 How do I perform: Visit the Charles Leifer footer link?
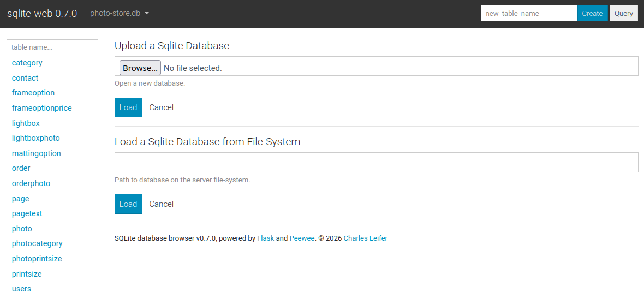pyautogui.click(x=365, y=238)
